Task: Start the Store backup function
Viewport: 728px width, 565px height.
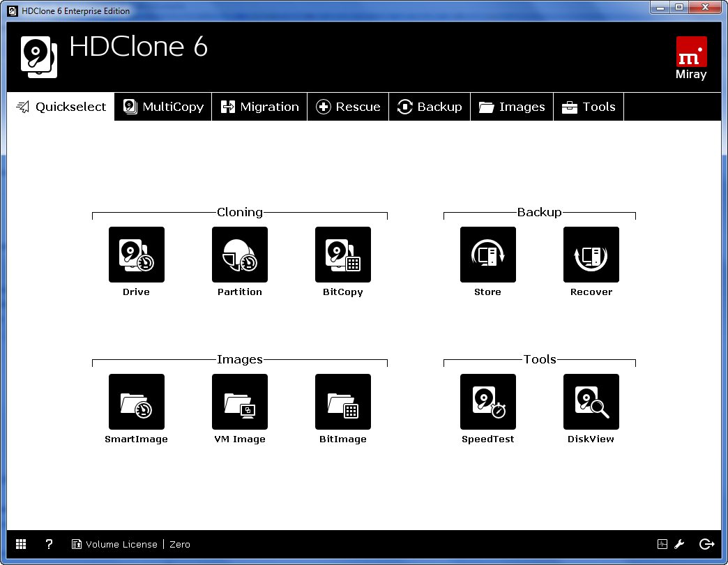Action: [x=487, y=255]
